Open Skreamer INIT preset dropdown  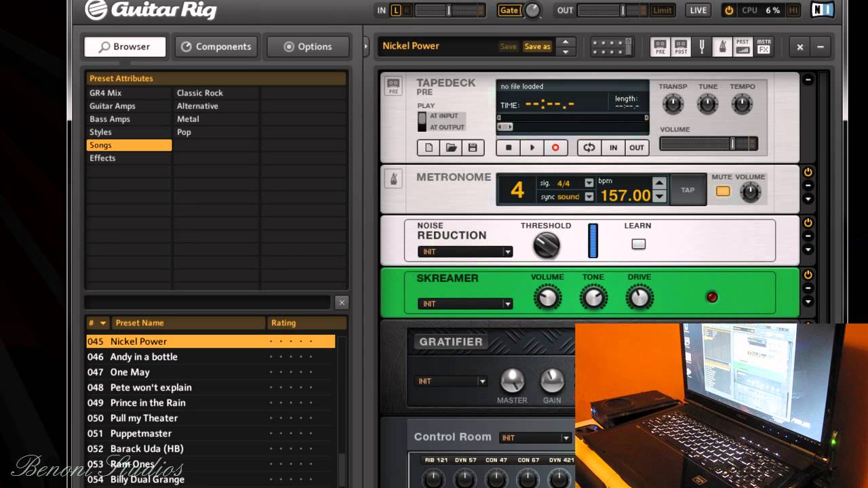pos(465,304)
